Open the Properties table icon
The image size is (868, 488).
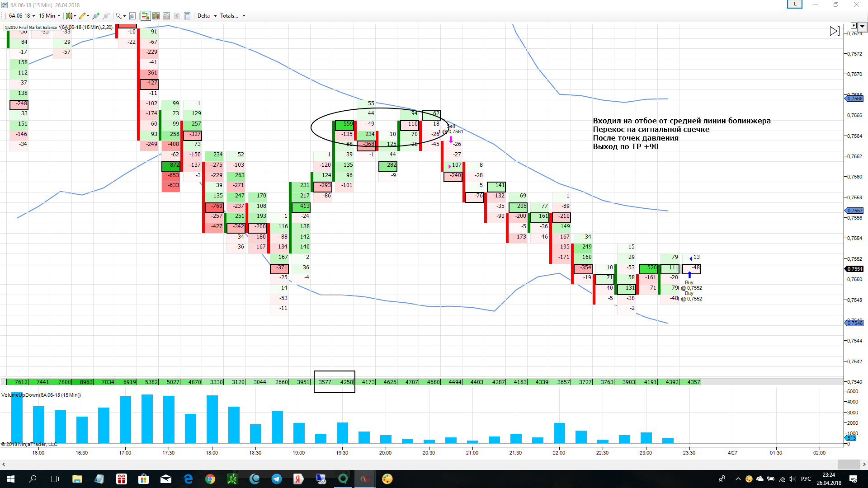pyautogui.click(x=187, y=16)
